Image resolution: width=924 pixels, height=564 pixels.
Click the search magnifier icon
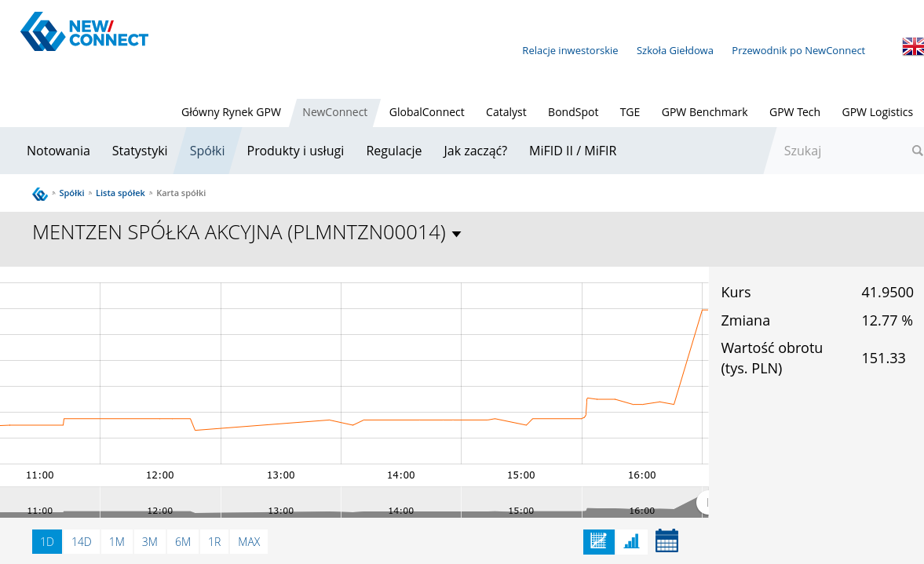916,151
